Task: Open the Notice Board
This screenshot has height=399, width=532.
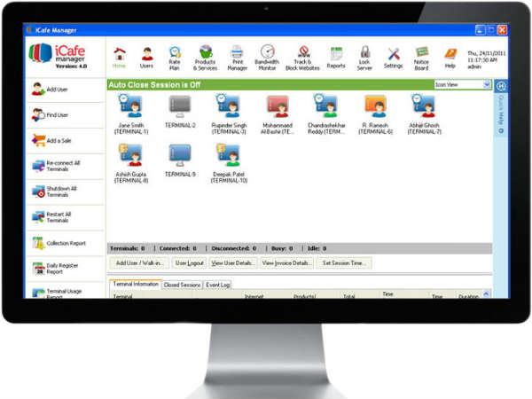Action: tap(421, 59)
